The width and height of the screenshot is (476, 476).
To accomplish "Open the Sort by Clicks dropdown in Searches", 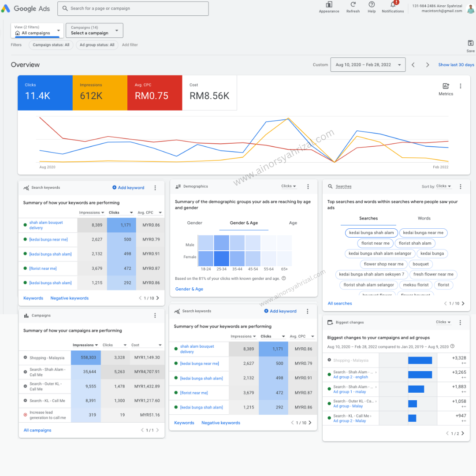I will 443,186.
